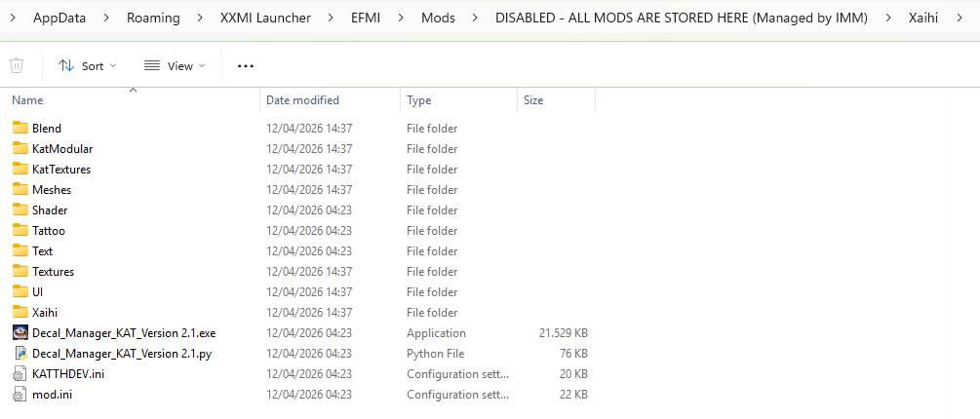Select the KATTHDEV.ini configuration file icon
The image size is (980, 419).
(x=20, y=374)
